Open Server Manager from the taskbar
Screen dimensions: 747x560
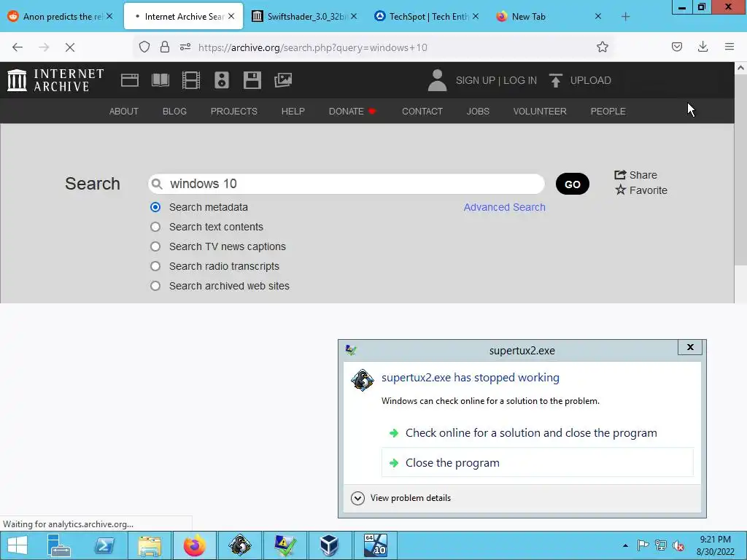(x=59, y=545)
